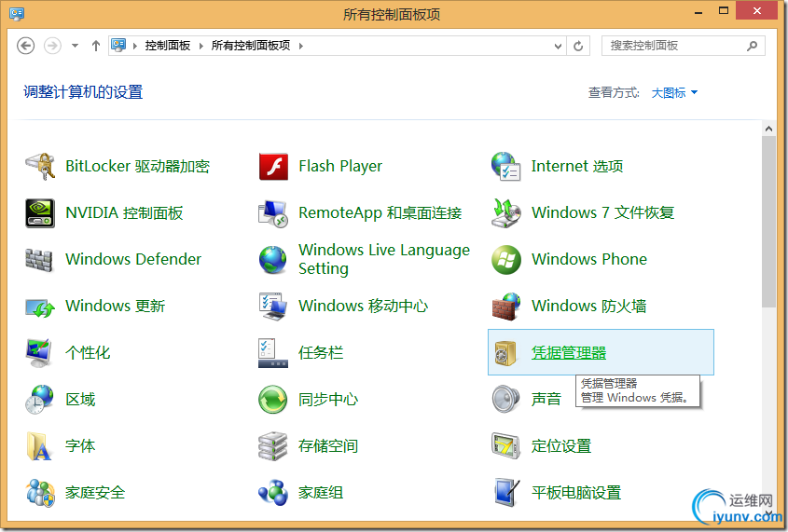The image size is (788, 532).
Task: Go back with the back arrow button
Action: click(25, 46)
